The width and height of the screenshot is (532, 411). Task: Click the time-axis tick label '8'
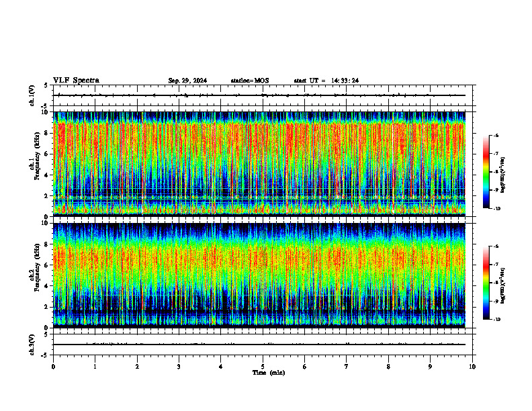tap(388, 367)
